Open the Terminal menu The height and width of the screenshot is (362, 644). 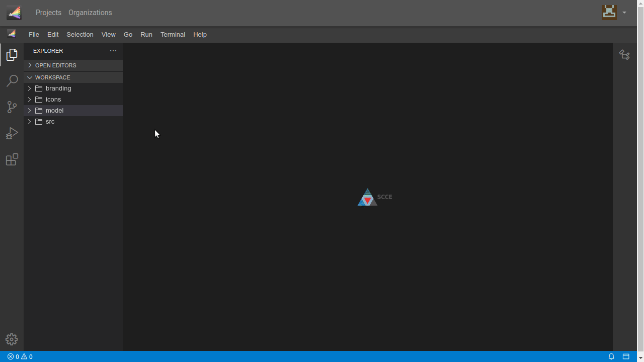point(173,35)
